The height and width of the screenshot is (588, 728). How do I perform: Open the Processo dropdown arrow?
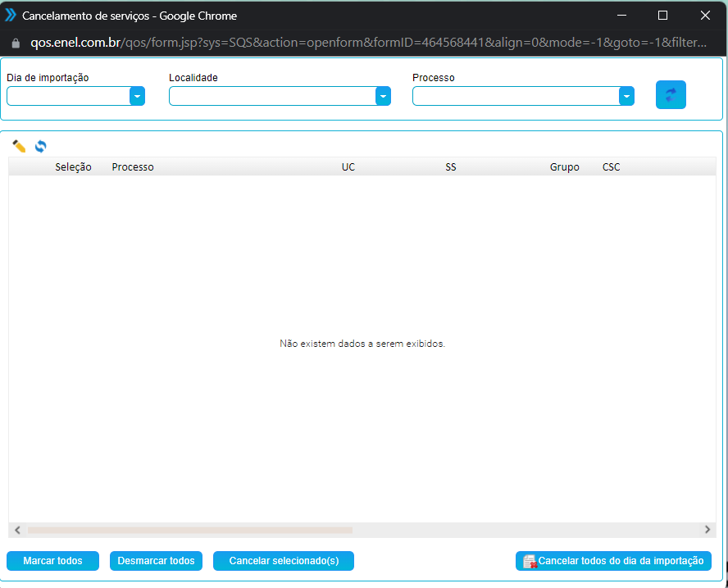[626, 96]
